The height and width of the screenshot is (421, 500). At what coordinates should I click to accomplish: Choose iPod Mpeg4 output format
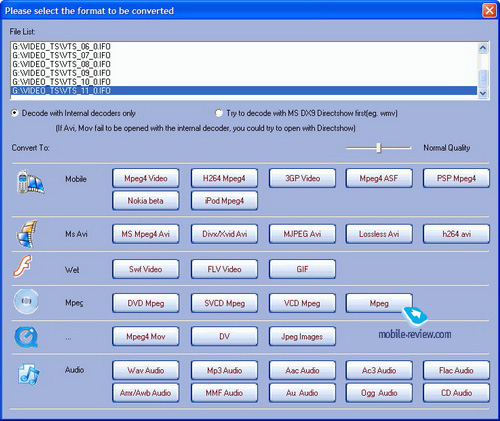tap(224, 201)
